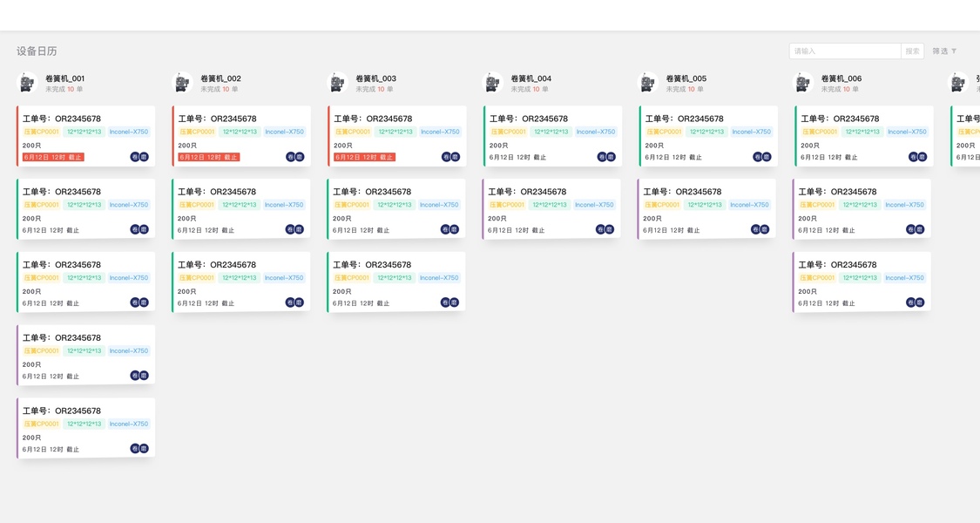Image resolution: width=980 pixels, height=523 pixels.
Task: Click 卷 badge on first 卷簧机_001 card
Action: (x=135, y=157)
